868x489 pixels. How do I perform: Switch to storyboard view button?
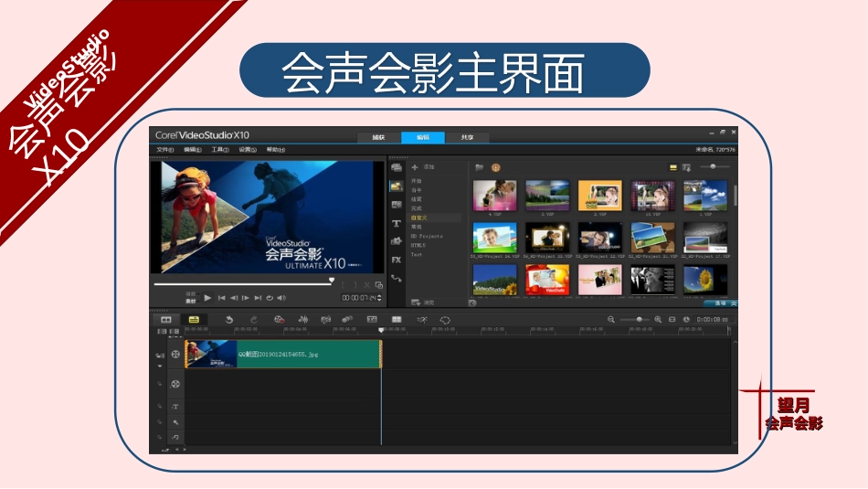166,320
